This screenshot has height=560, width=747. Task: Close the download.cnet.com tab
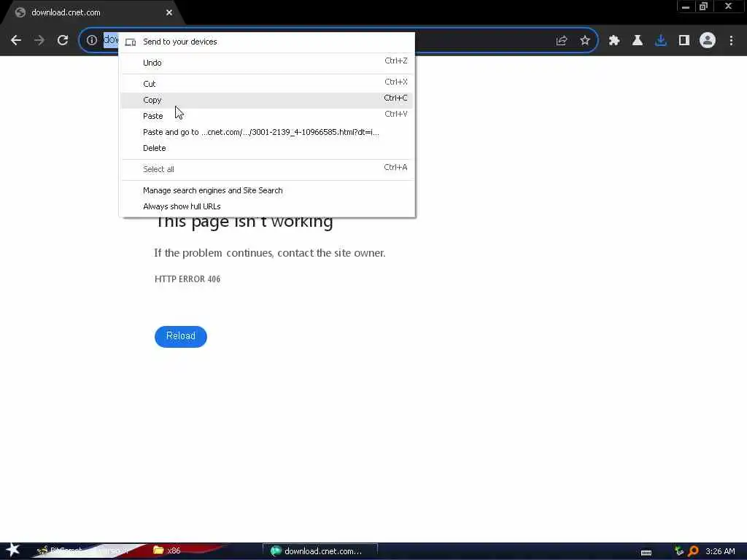pyautogui.click(x=169, y=13)
